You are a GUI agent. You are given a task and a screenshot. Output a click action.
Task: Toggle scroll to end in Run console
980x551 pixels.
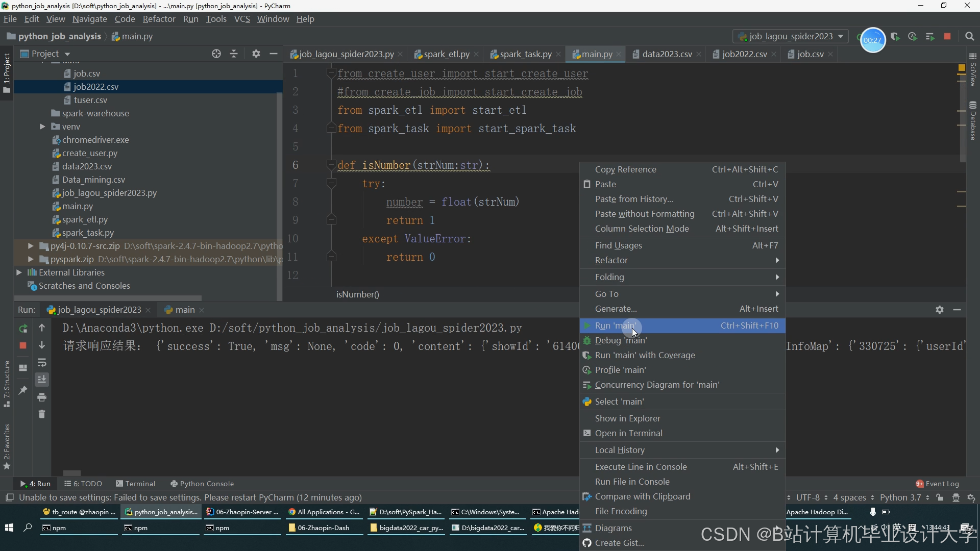coord(42,380)
